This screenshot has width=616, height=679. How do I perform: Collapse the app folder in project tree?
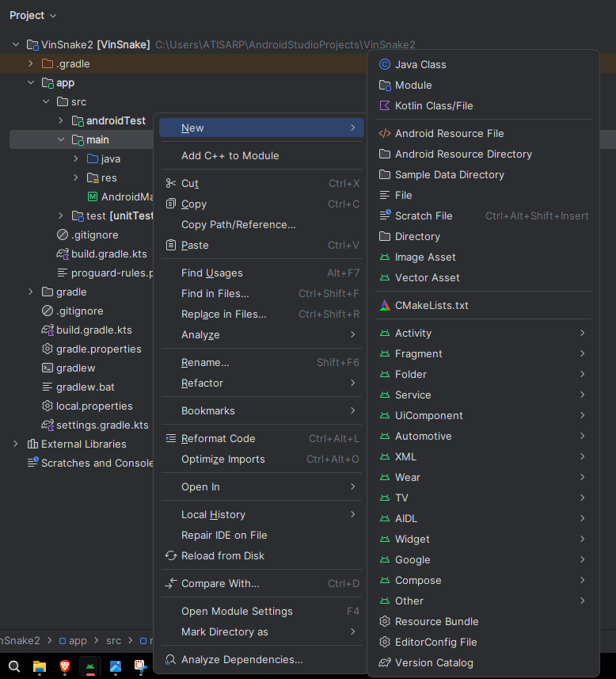click(x=31, y=82)
